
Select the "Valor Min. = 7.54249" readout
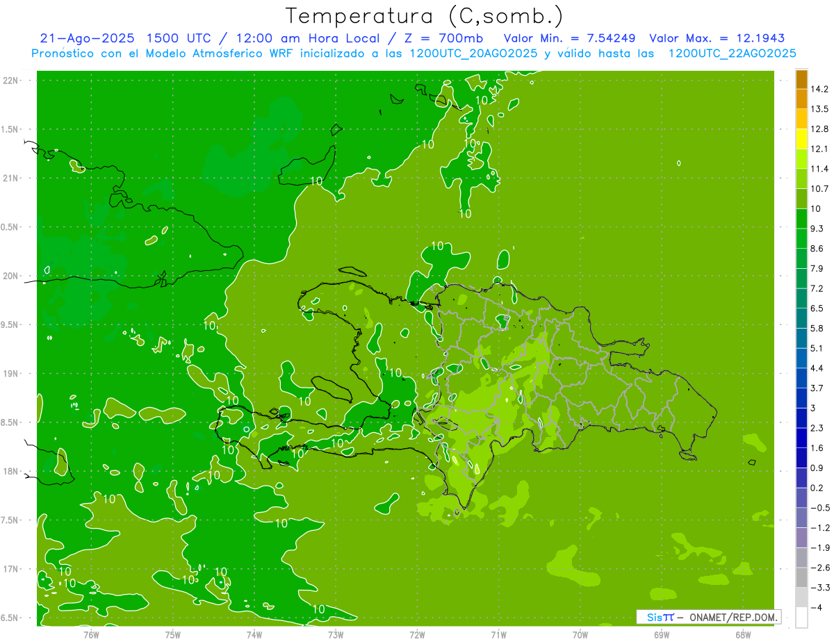click(x=571, y=38)
